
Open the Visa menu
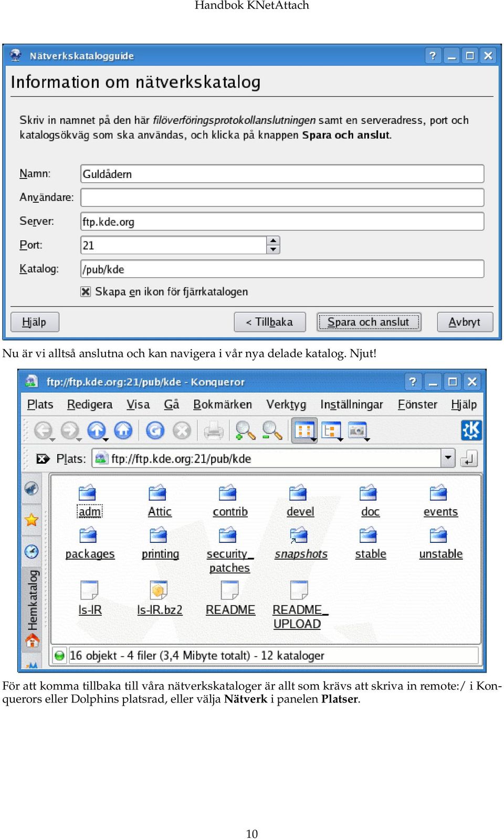pyautogui.click(x=138, y=404)
